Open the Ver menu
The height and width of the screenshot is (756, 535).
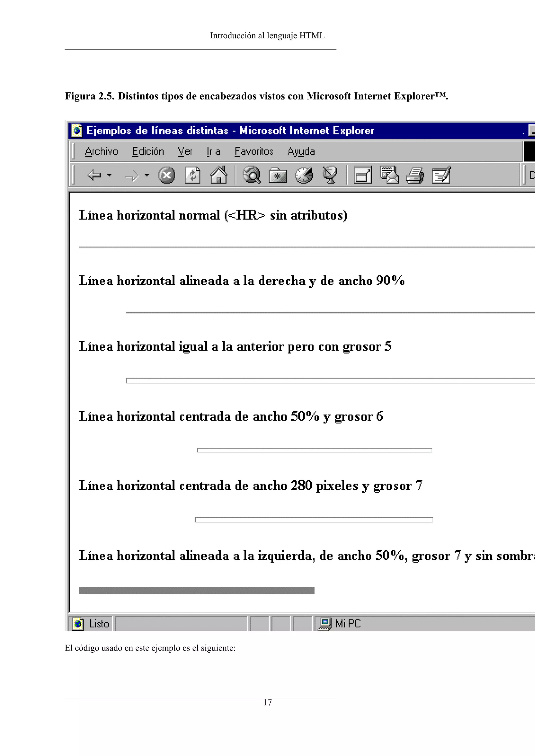[185, 151]
